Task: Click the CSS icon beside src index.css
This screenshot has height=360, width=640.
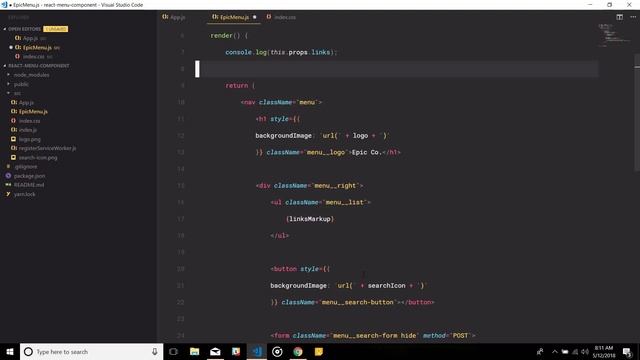Action: (x=13, y=121)
